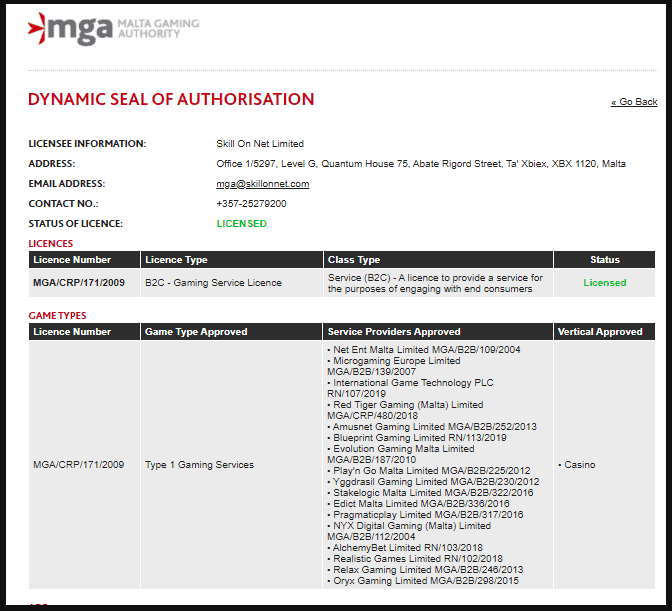Click International Game Technology PLC entry
This screenshot has height=611, width=672.
click(411, 388)
